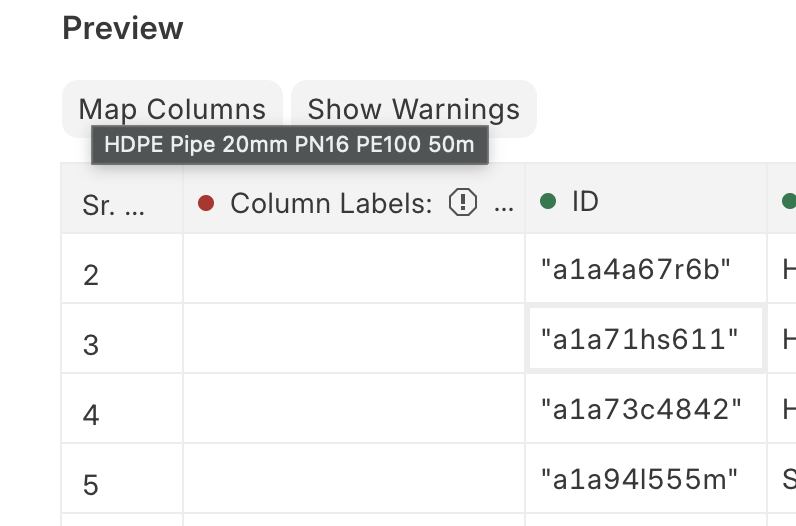Viewport: 796px width, 526px height.
Task: Click the red status dot beside Column Labels
Action: [x=207, y=203]
